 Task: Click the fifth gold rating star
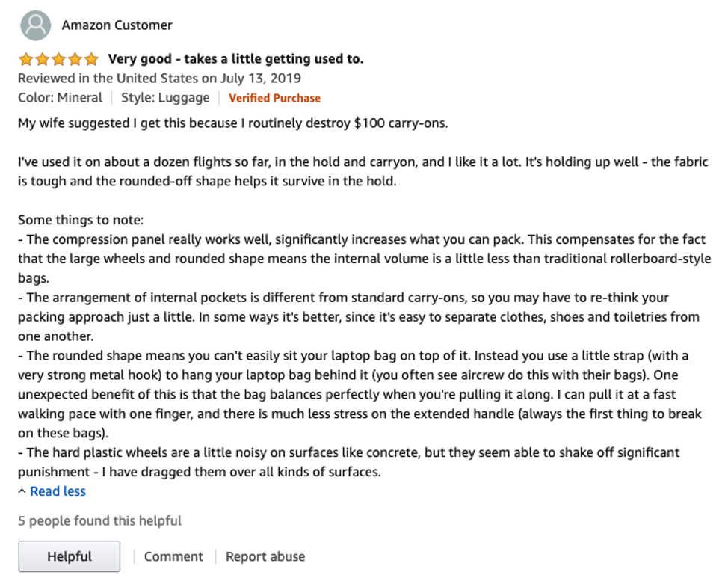(91, 59)
